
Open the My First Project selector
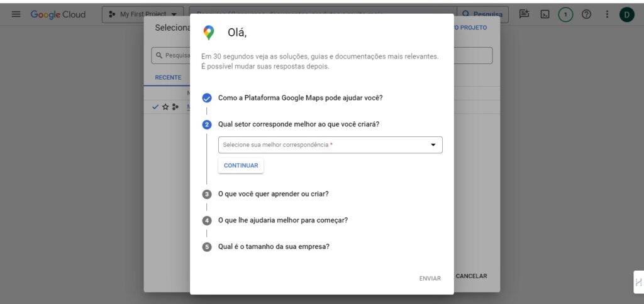coord(143,14)
